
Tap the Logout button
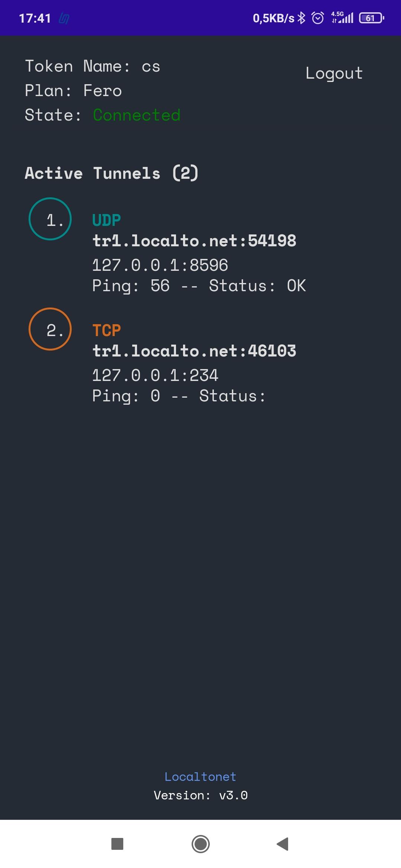(x=334, y=74)
